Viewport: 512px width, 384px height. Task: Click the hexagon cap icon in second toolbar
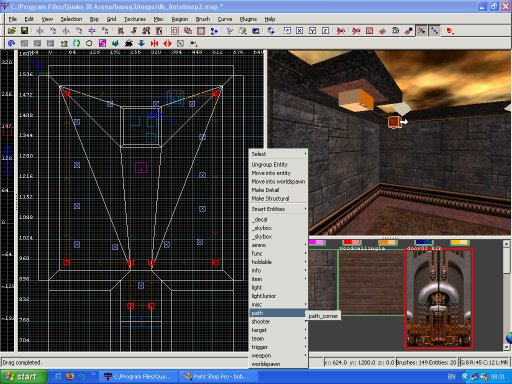[89, 43]
